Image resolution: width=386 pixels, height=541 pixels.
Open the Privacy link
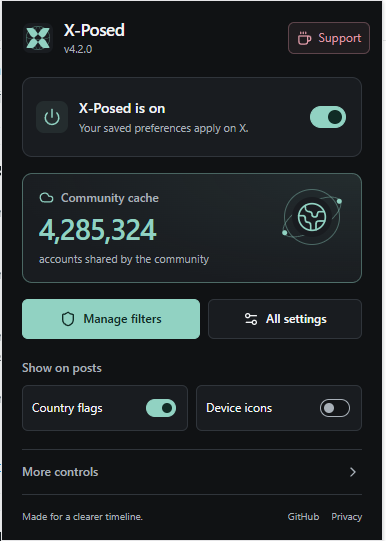346,517
